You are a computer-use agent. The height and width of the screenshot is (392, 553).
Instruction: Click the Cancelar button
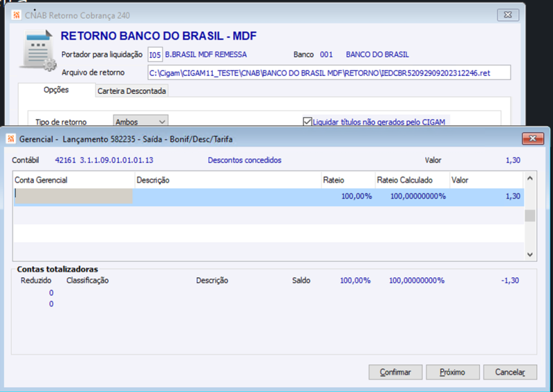click(510, 372)
